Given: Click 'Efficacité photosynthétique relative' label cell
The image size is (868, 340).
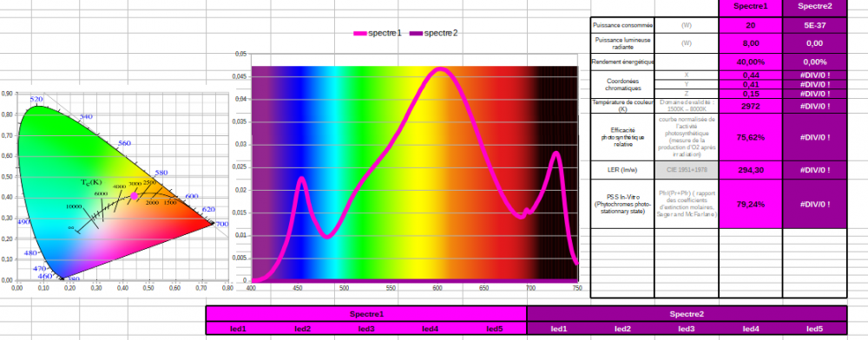Looking at the screenshot, I should click(622, 137).
